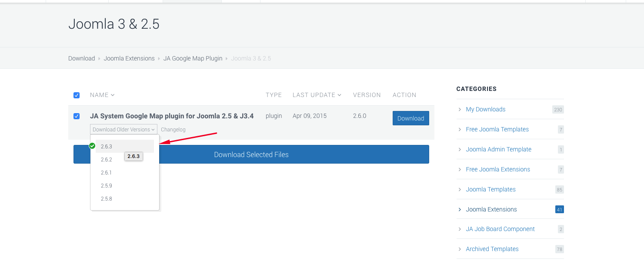Uncheck the select-all checkbox in table header

(x=77, y=95)
